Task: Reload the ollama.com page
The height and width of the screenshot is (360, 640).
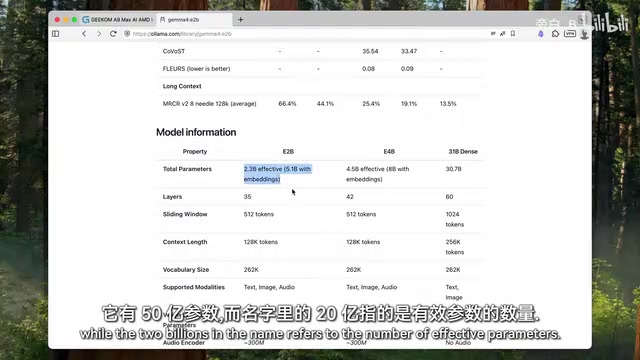Action: pyautogui.click(x=113, y=34)
